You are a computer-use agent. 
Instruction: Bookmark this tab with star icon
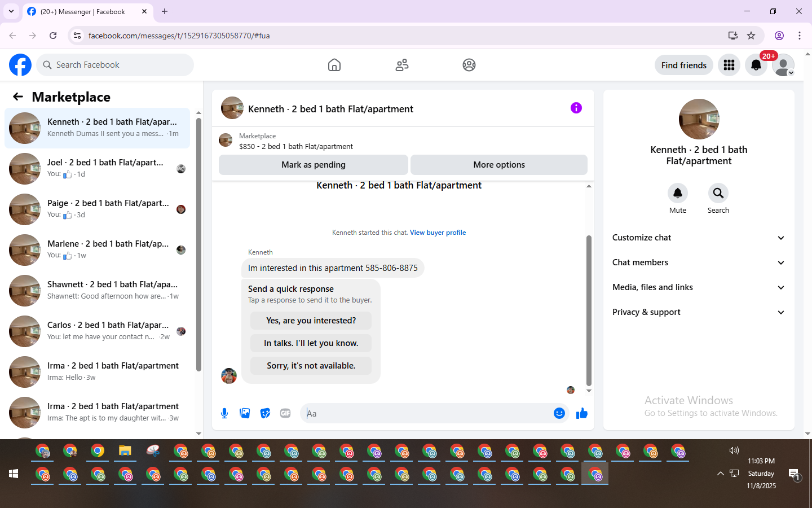click(x=751, y=36)
